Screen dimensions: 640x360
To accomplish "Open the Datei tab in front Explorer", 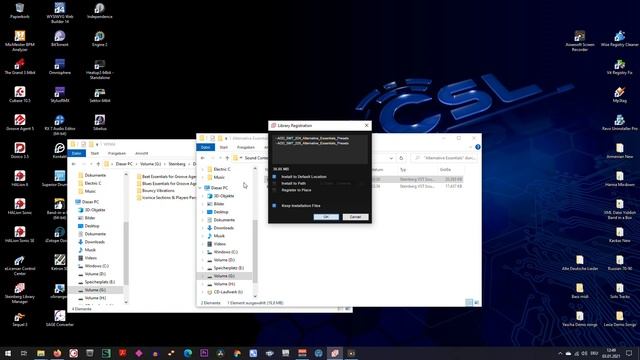I will click(206, 147).
